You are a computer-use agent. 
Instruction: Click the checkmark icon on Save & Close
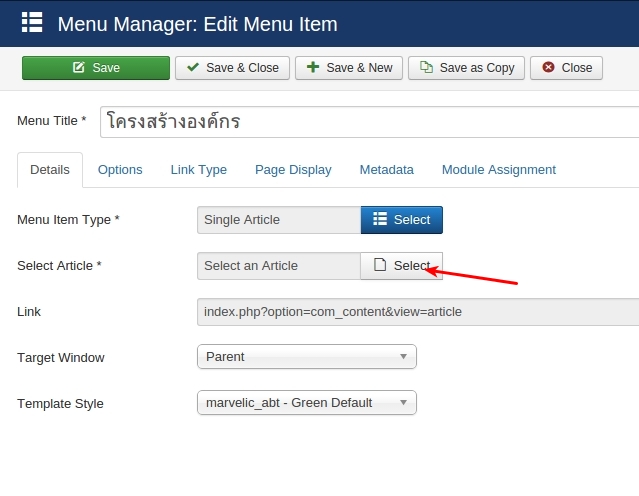(193, 67)
